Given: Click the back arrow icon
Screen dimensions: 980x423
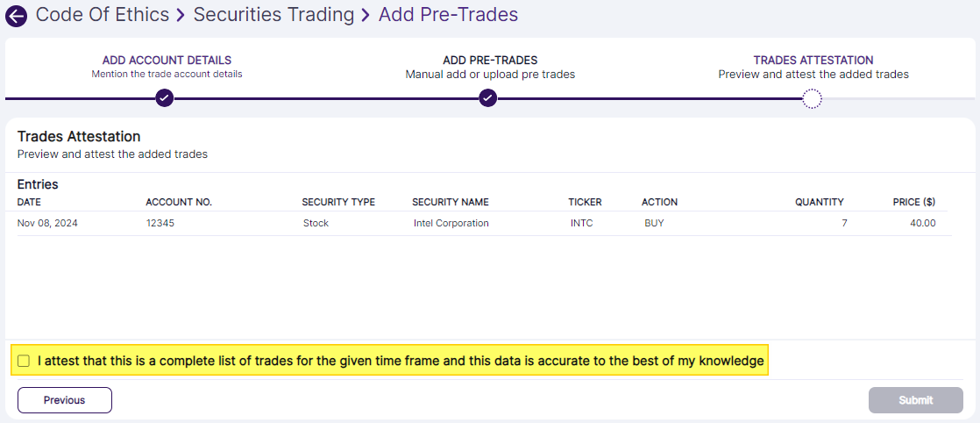Looking at the screenshot, I should 16,16.
